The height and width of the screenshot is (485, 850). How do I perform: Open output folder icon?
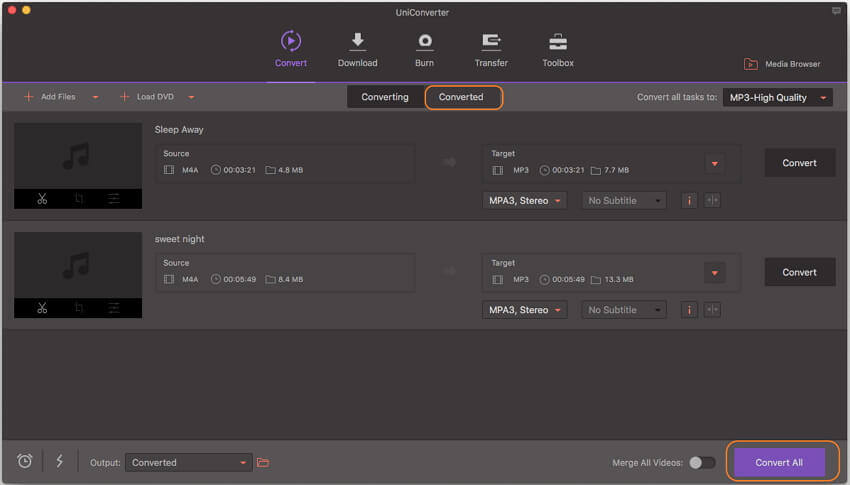263,462
